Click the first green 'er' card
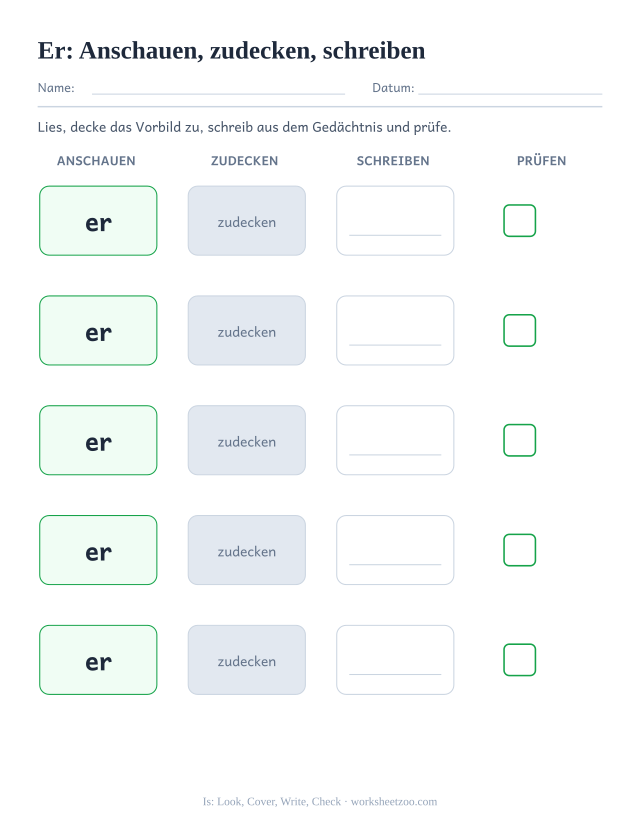The width and height of the screenshot is (640, 829). [98, 220]
